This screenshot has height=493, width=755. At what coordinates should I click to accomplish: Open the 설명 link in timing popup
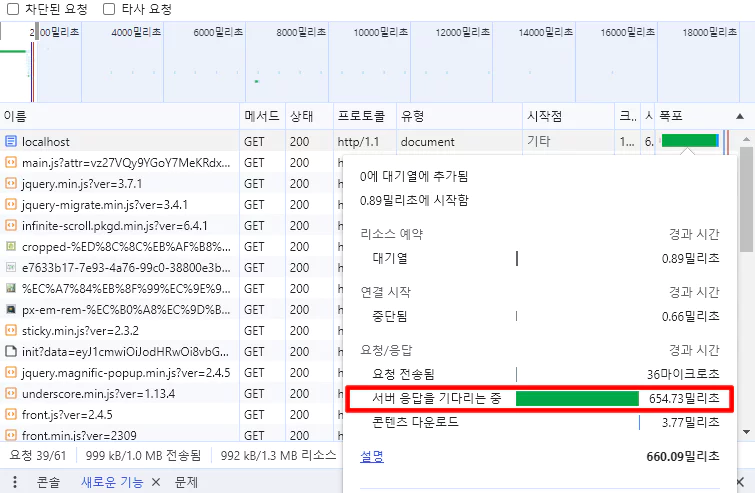point(372,456)
